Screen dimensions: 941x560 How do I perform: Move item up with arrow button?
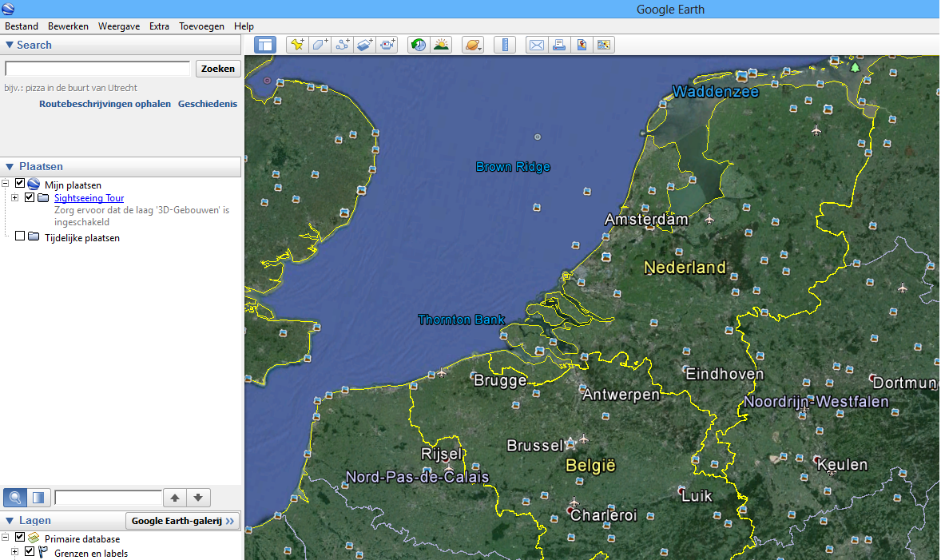tap(175, 498)
